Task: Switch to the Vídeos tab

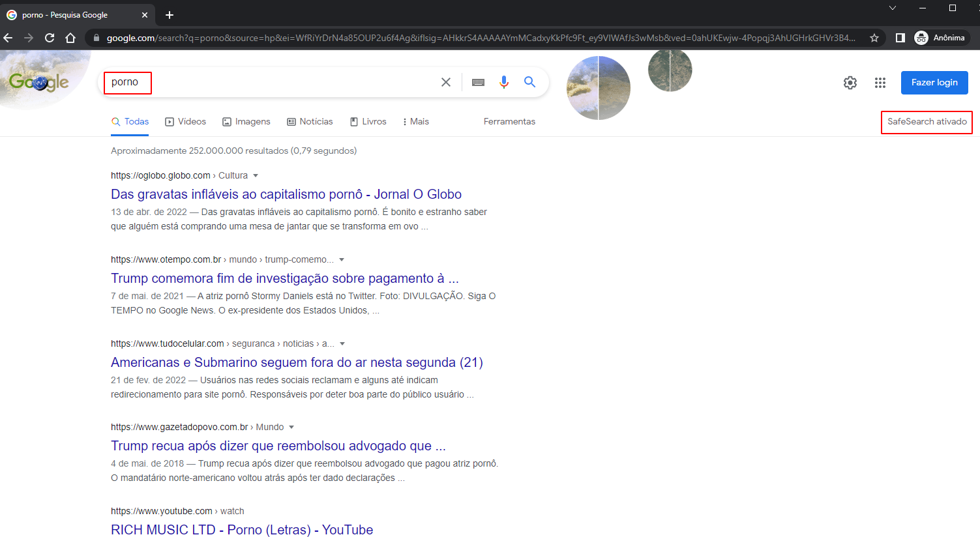Action: tap(186, 122)
